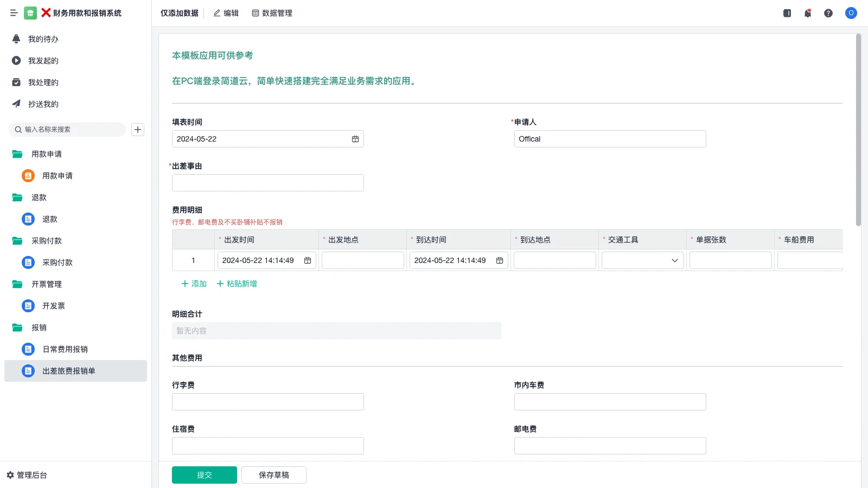Image resolution: width=868 pixels, height=488 pixels.
Task: Click the search magnifier icon in sidebar
Action: (x=18, y=130)
